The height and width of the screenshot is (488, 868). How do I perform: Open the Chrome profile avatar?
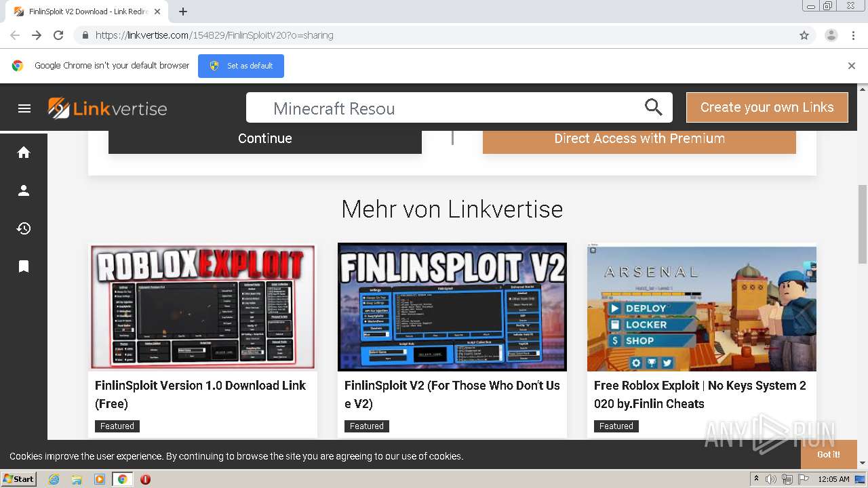[831, 35]
